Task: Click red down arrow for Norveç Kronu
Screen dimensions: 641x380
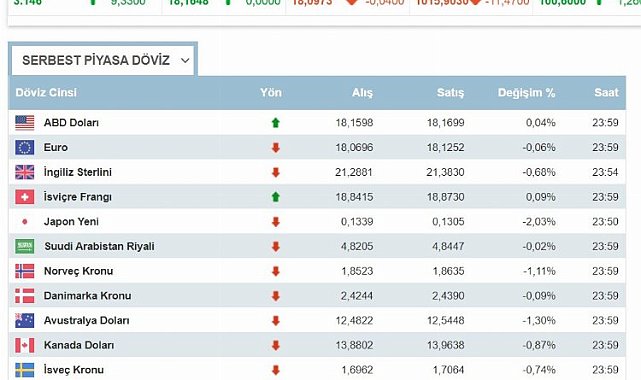Action: [276, 271]
